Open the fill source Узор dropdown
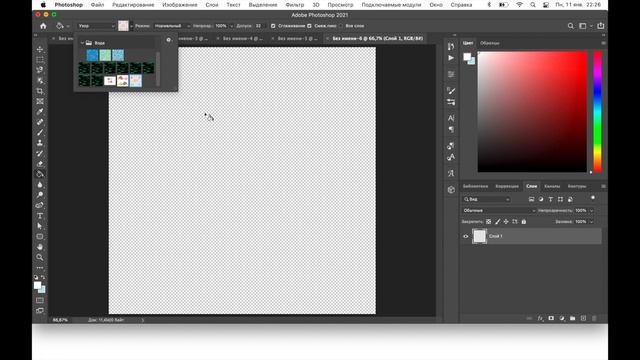Screen dimensions: 640x360 pos(96,26)
